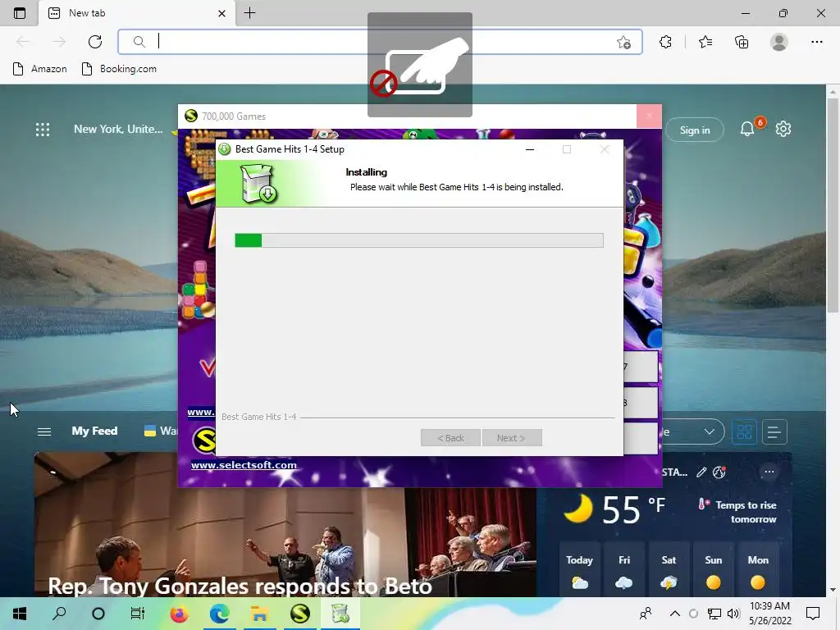Screen dimensions: 840x630
Task: Go forward with the browser forward arrow
Action: 59,42
